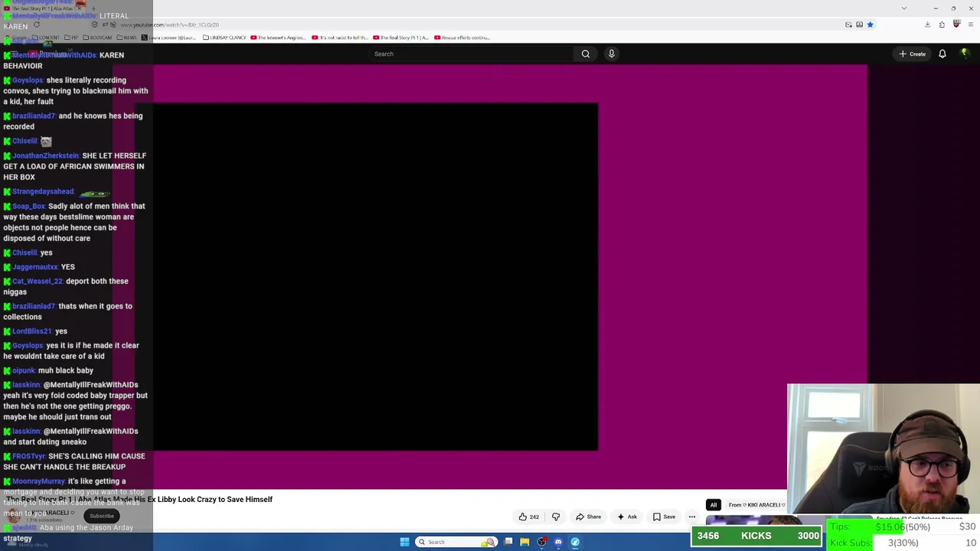Viewport: 980px width, 551px height.
Task: Click chat username Strangedaysahead
Action: click(x=43, y=191)
